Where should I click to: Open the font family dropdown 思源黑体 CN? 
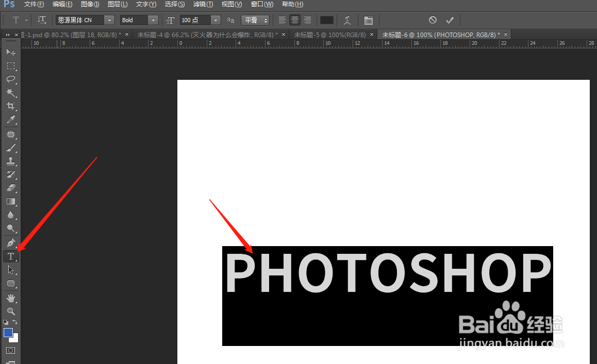pos(109,20)
